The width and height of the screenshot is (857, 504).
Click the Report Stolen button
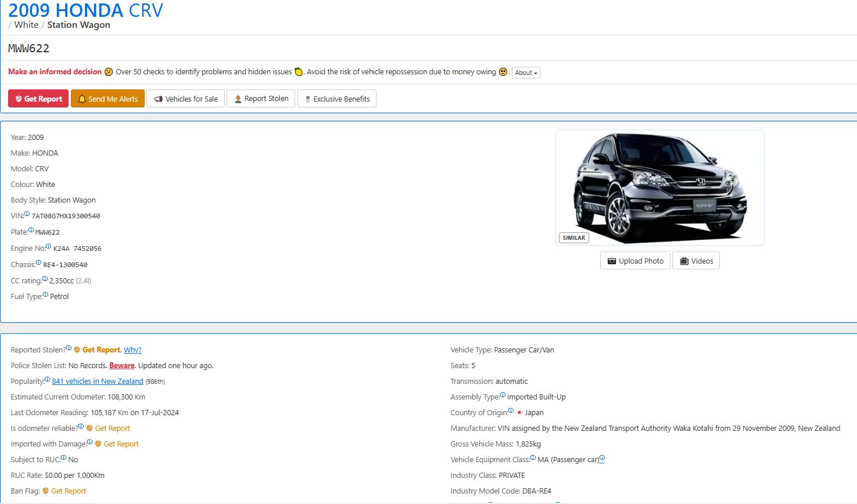[261, 99]
